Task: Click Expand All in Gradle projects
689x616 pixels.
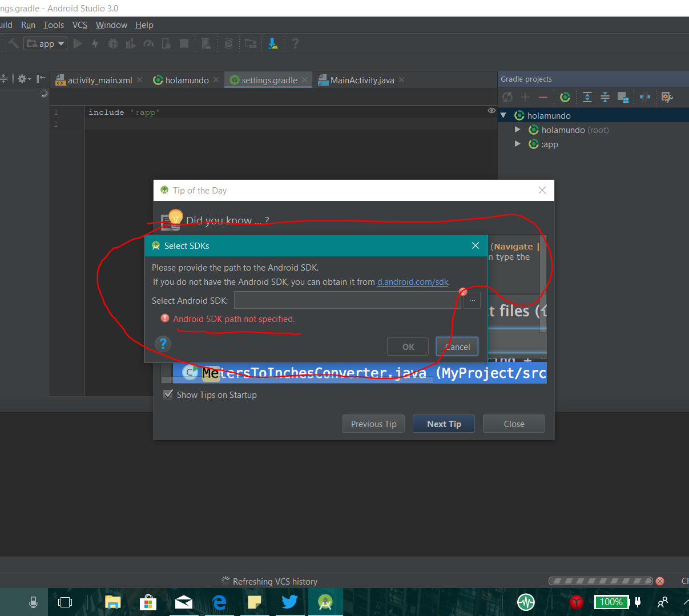Action: [587, 97]
